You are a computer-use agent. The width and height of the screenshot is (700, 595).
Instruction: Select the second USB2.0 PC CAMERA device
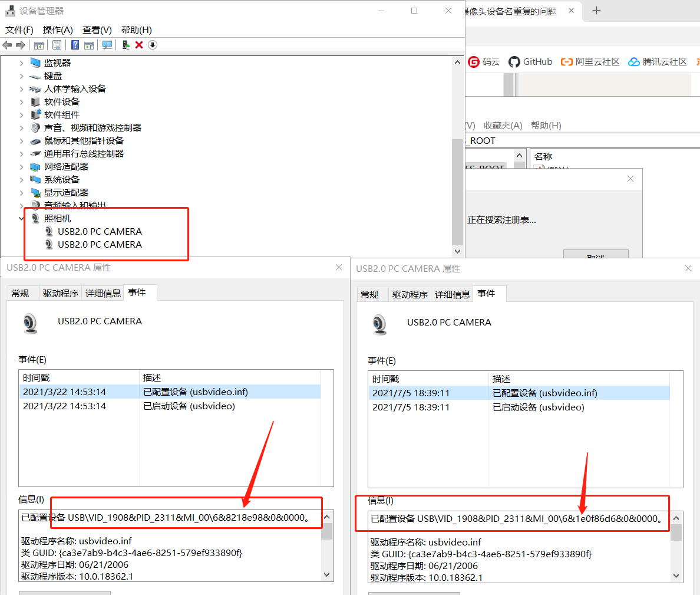[x=100, y=245]
